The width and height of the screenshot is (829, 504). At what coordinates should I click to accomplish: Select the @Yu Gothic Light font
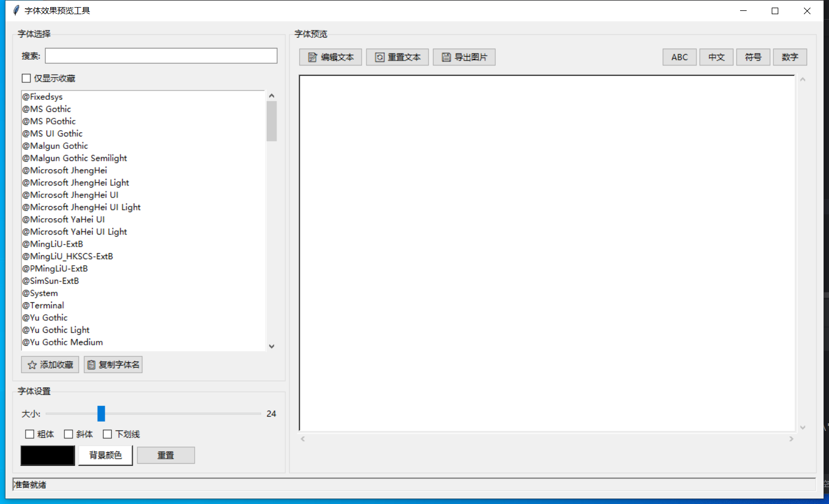143,330
